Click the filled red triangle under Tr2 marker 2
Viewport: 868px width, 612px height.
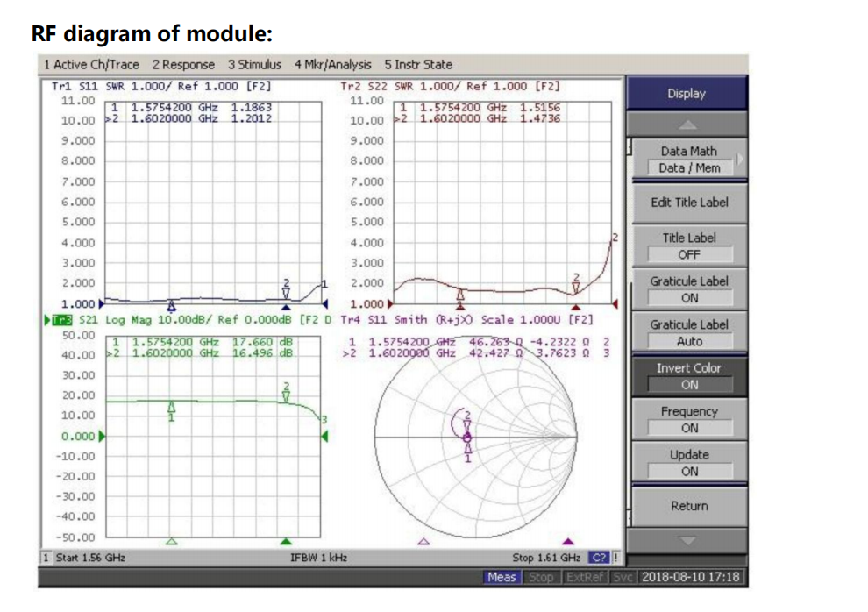[x=576, y=307]
